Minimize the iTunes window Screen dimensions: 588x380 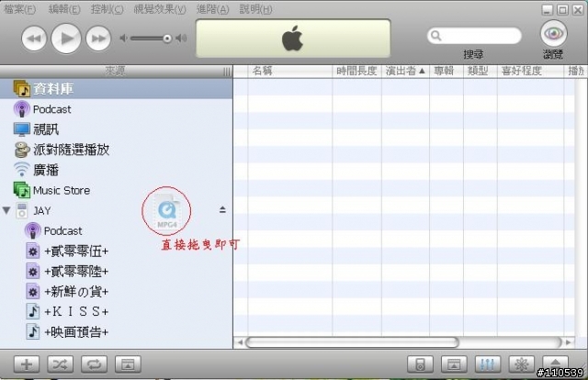548,10
